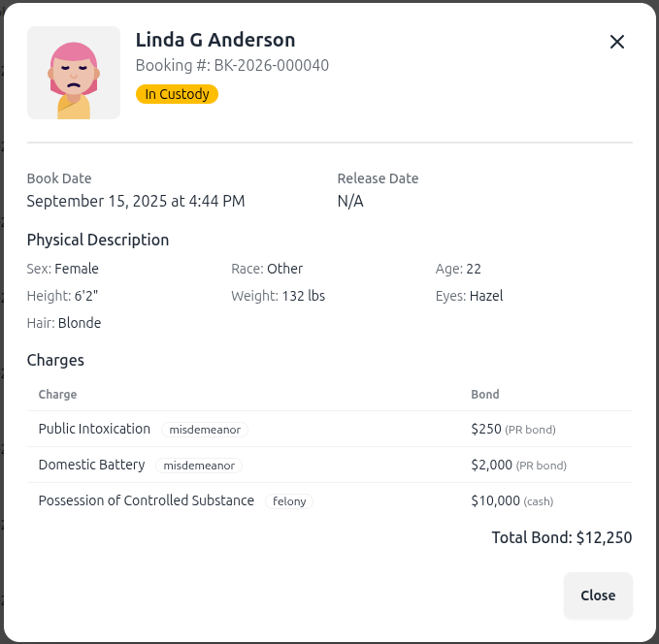The image size is (659, 644).
Task: Click the Age: 22 field
Action: [x=458, y=269]
